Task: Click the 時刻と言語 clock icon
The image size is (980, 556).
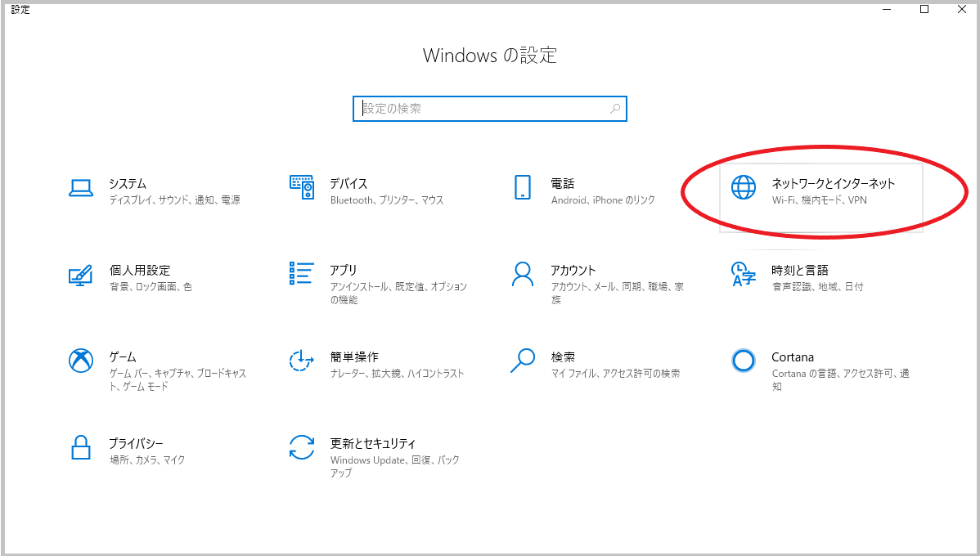Action: click(744, 274)
